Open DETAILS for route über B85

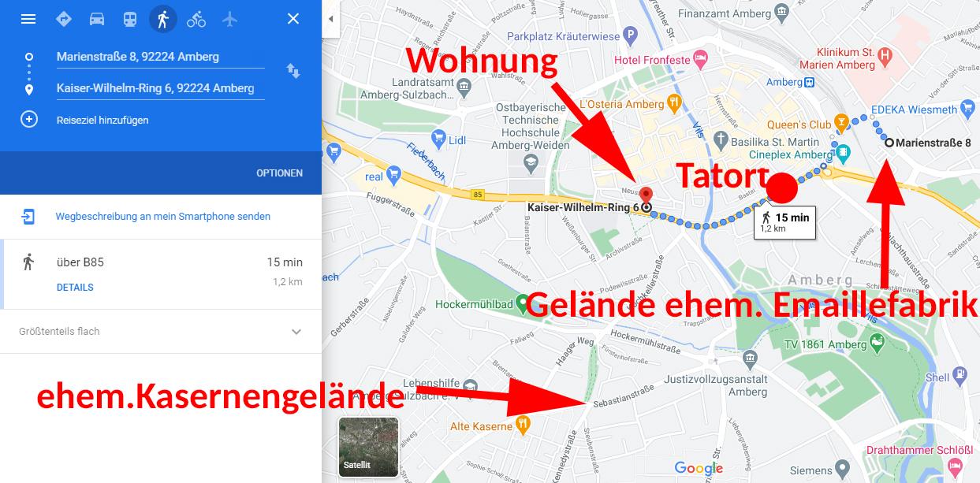[x=75, y=288]
